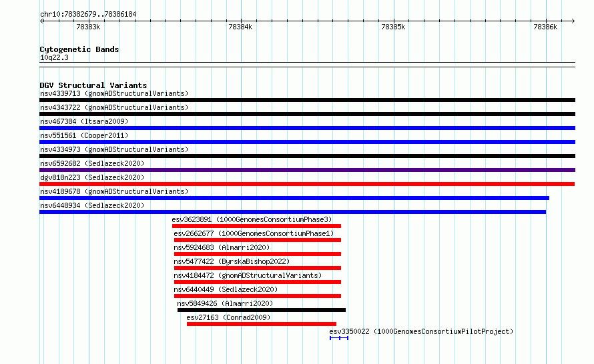This screenshot has height=364, width=594.
Task: Click the 78383k ruler position
Action: 88,27
